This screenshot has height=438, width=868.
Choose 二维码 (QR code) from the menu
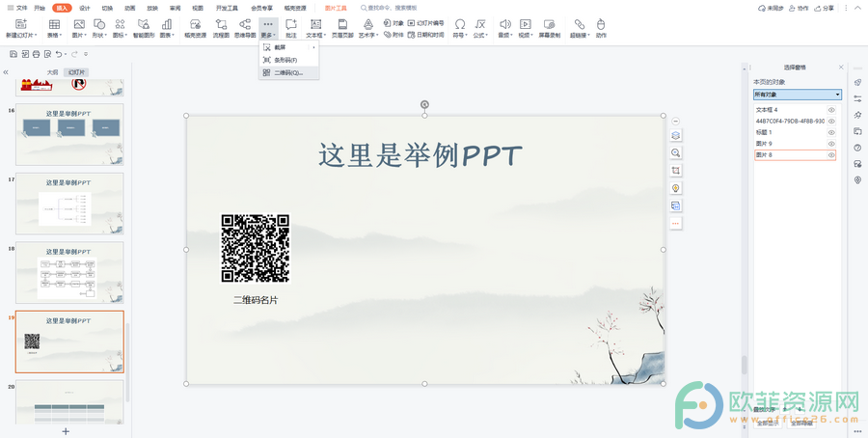288,72
